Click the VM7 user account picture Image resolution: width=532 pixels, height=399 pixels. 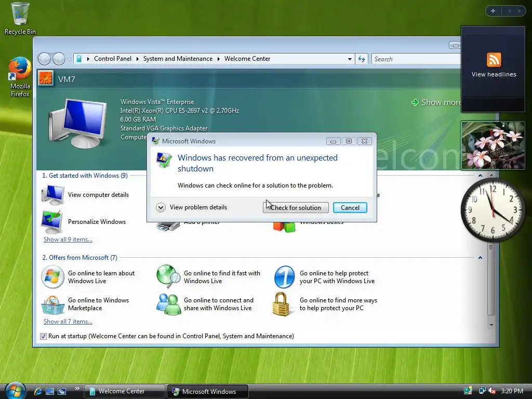(46, 78)
